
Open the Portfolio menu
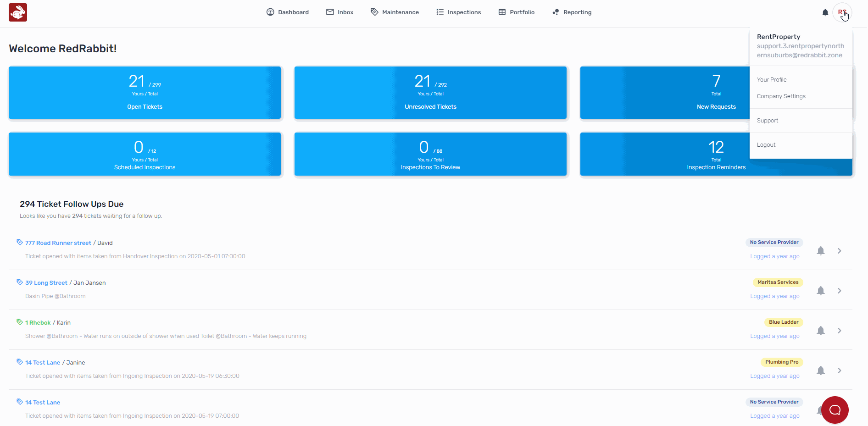click(517, 12)
